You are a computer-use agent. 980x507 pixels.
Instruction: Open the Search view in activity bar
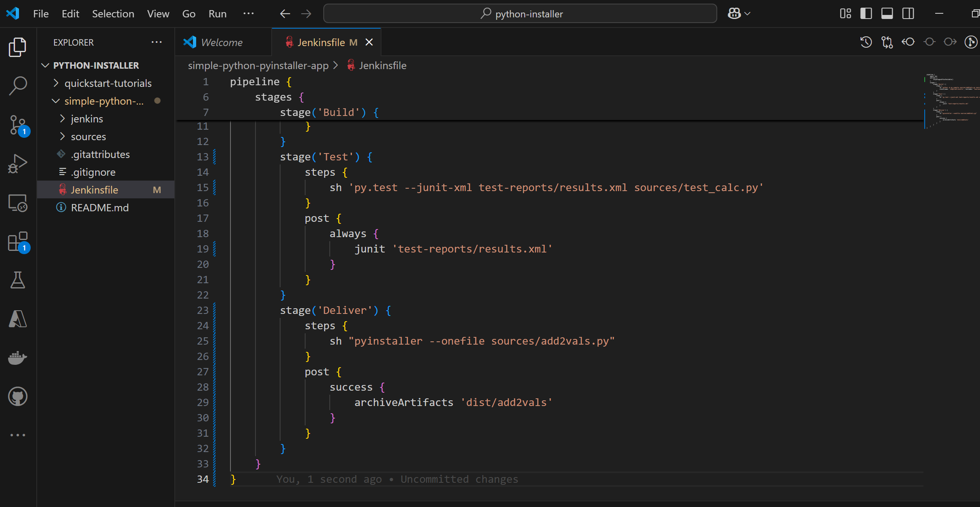click(x=18, y=86)
